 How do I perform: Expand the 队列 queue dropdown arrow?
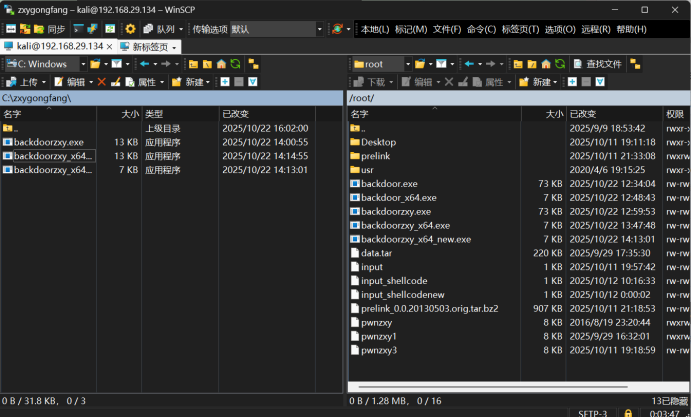(181, 30)
